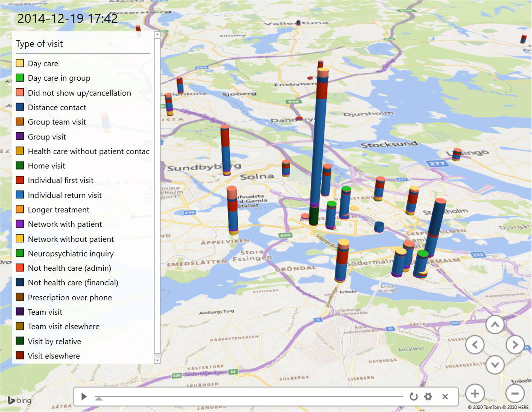
Task: Click the timeline slider track
Action: pos(249,396)
